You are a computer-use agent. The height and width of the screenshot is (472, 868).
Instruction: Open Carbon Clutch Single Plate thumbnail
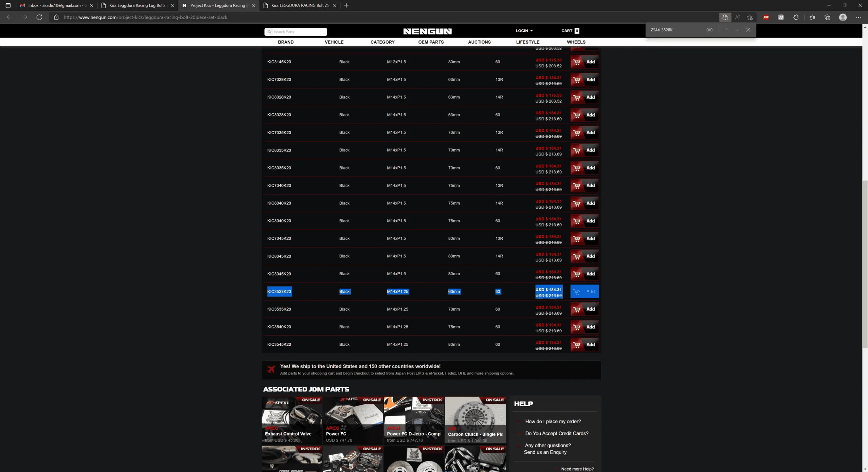475,420
